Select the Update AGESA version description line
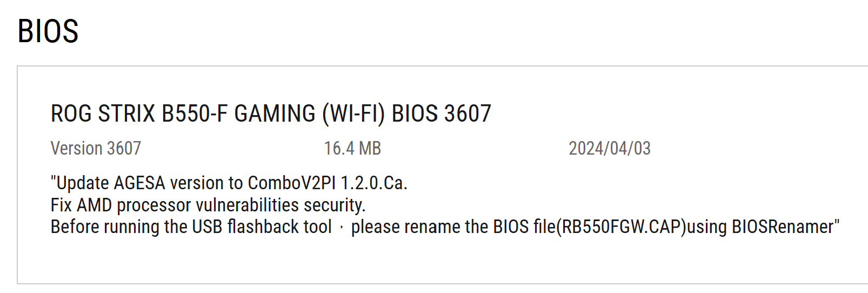The image size is (868, 293). pos(229,183)
